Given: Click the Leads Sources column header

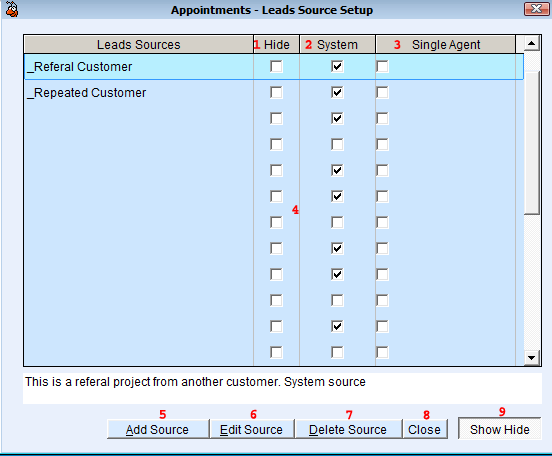Looking at the screenshot, I should pos(139,45).
